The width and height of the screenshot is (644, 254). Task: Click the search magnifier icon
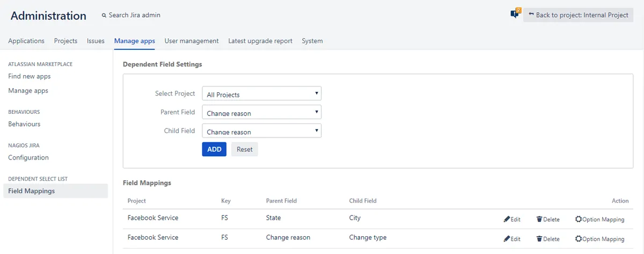pyautogui.click(x=104, y=16)
